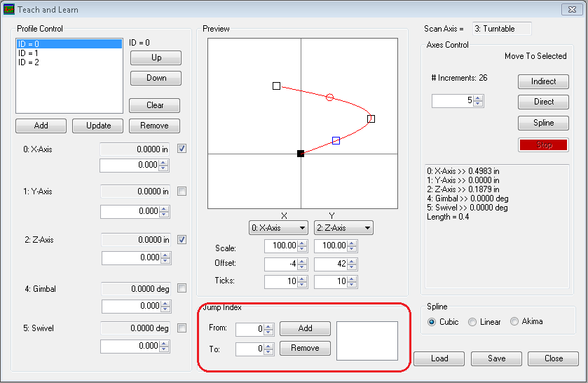
Task: Click the Teach and Learn title bar icon
Action: click(9, 10)
